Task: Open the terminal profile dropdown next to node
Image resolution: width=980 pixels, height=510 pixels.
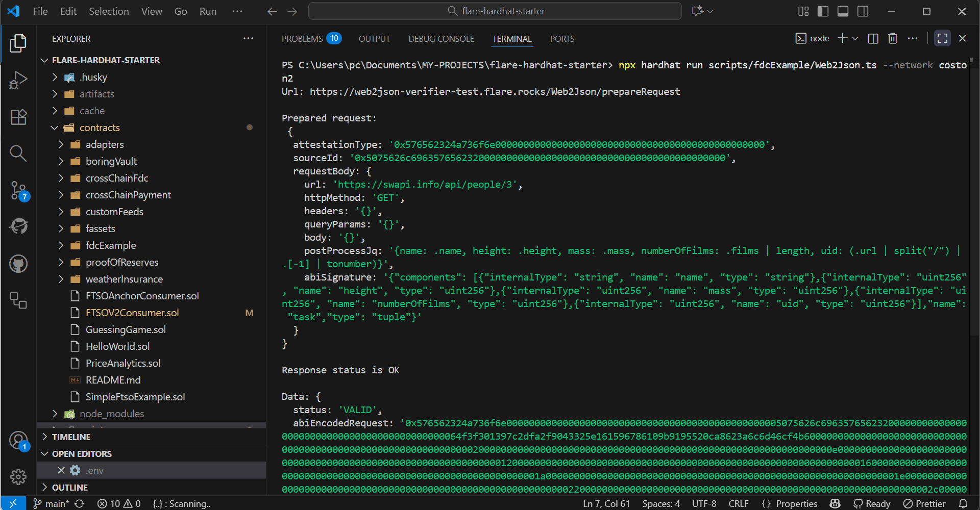Action: pos(856,38)
